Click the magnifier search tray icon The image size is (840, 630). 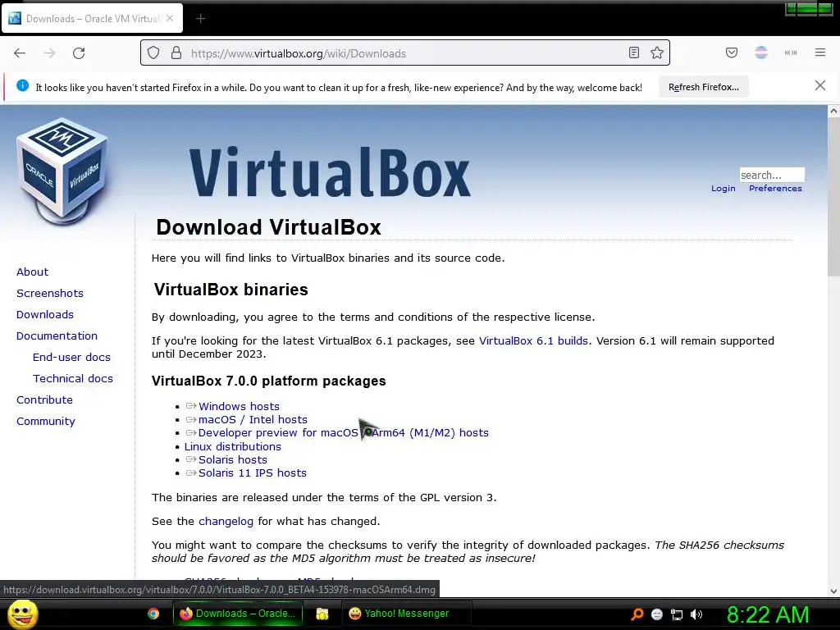tap(637, 614)
